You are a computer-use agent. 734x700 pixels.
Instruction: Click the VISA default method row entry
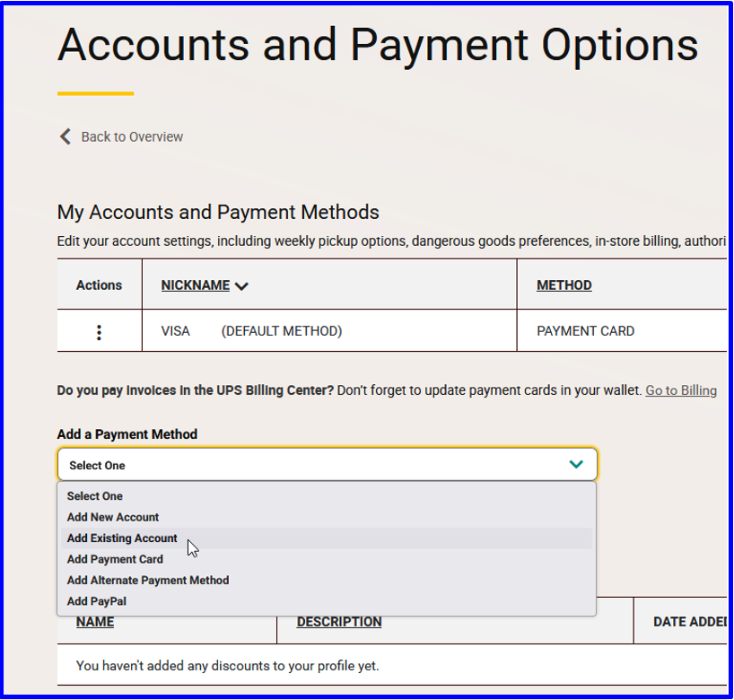251,331
